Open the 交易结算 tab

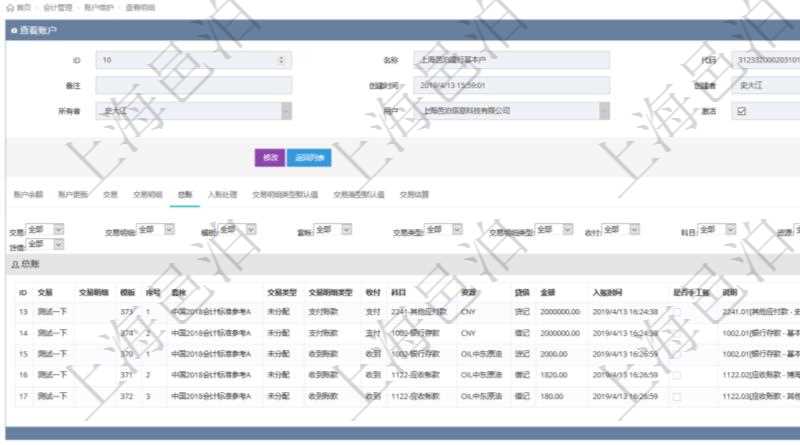point(414,194)
